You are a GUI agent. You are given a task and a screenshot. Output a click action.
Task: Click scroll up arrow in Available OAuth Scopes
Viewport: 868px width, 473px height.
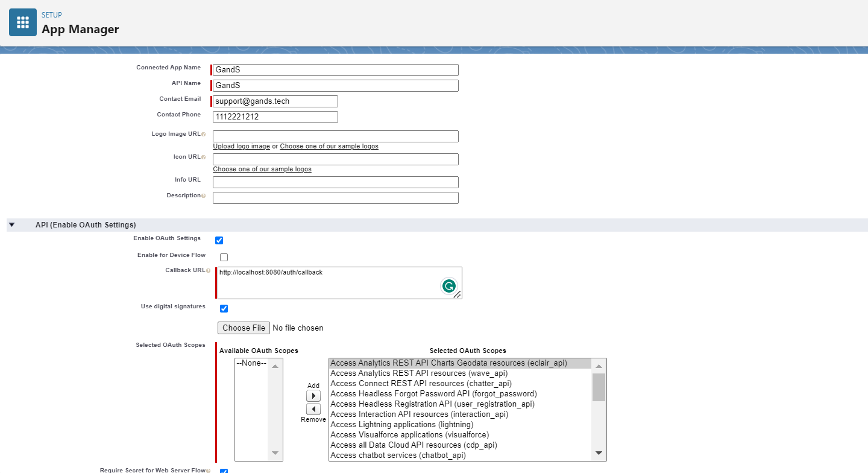[275, 366]
